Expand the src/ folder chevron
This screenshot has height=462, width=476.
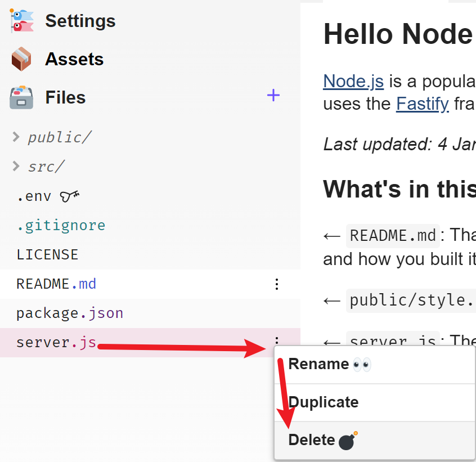(16, 166)
